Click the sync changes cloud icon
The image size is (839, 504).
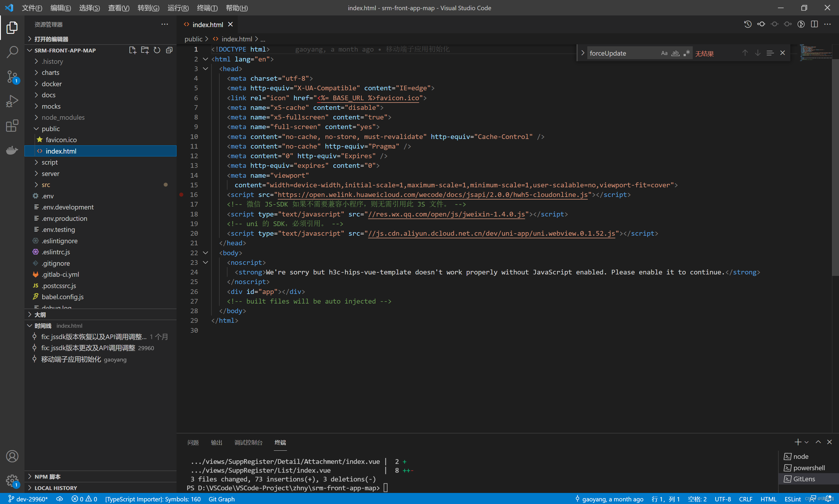(59, 499)
